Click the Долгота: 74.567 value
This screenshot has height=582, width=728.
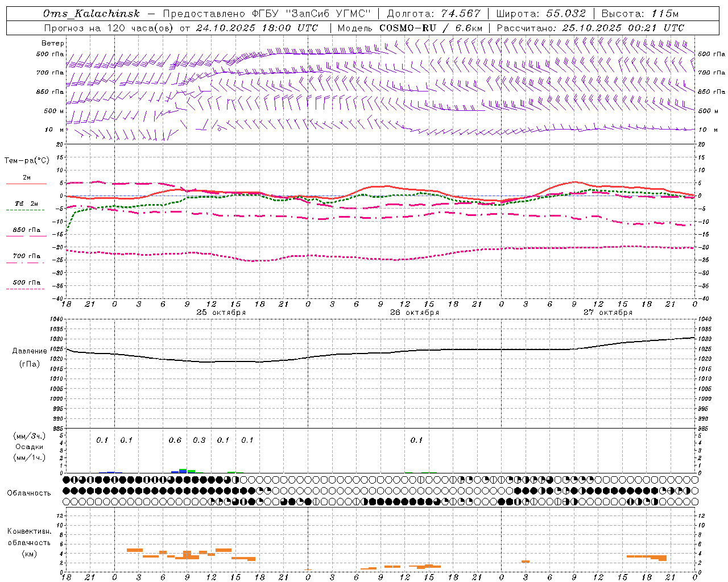(433, 14)
